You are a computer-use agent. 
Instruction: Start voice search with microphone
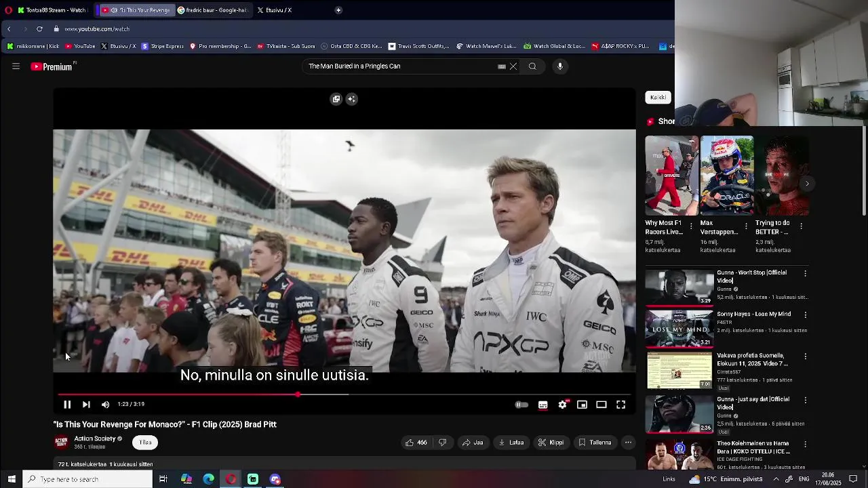(x=560, y=66)
